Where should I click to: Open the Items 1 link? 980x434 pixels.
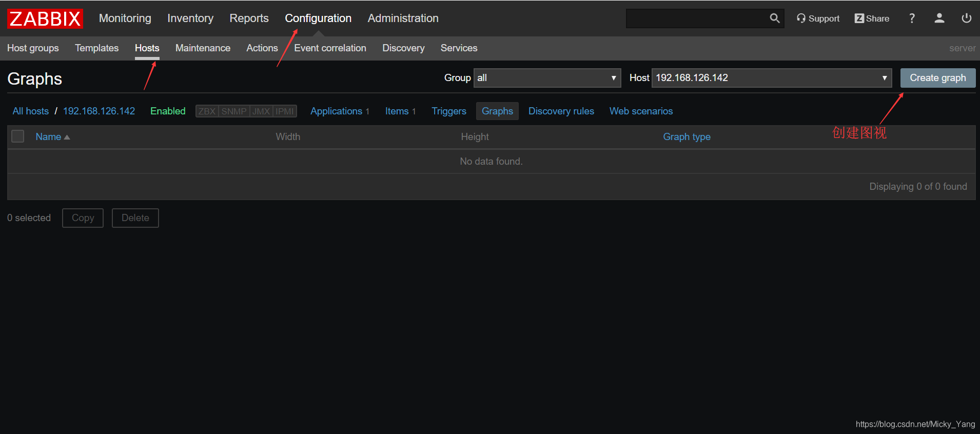(x=400, y=111)
